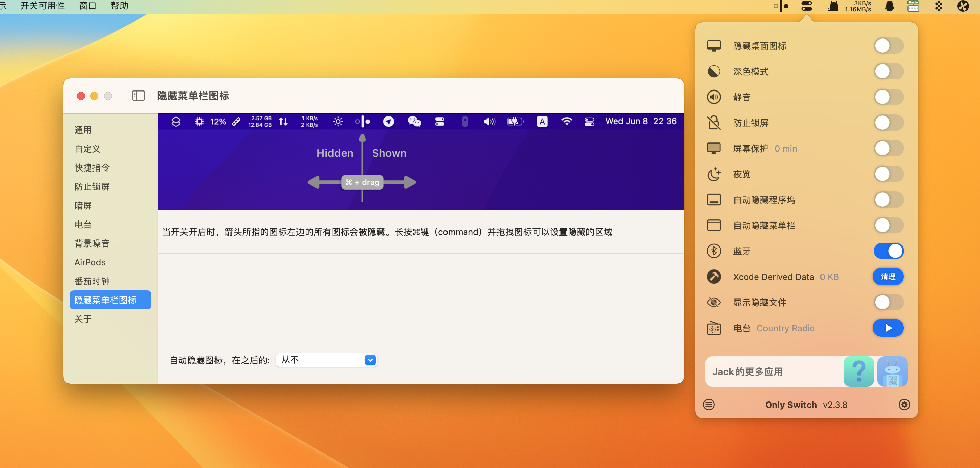The height and width of the screenshot is (468, 980).
Task: Open the Paste keyboard menu bar icon
Action: [x=913, y=6]
